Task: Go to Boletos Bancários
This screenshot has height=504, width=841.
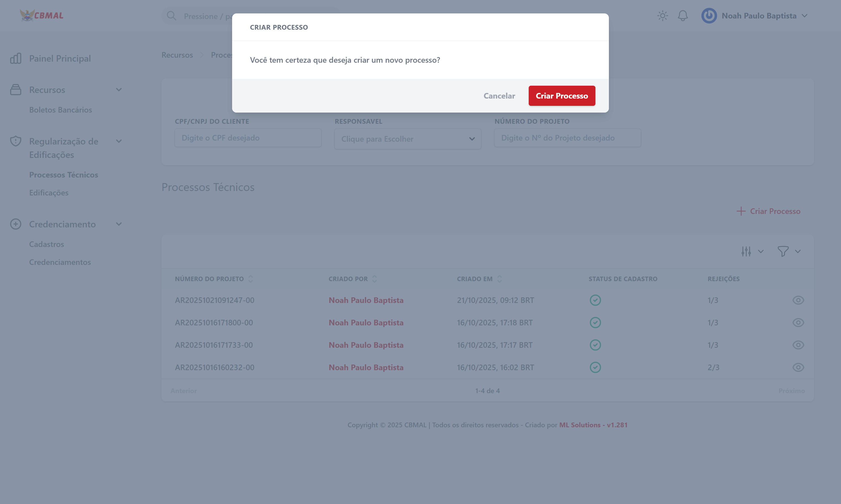Action: point(61,110)
